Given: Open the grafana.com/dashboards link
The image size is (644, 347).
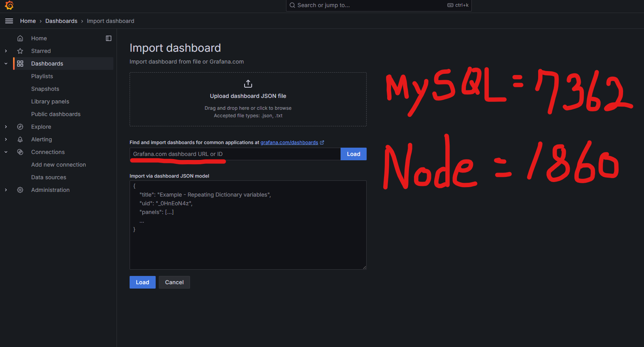Looking at the screenshot, I should click(x=289, y=143).
